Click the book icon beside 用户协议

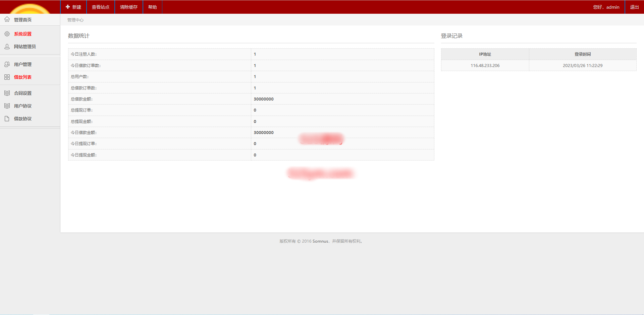(7, 106)
